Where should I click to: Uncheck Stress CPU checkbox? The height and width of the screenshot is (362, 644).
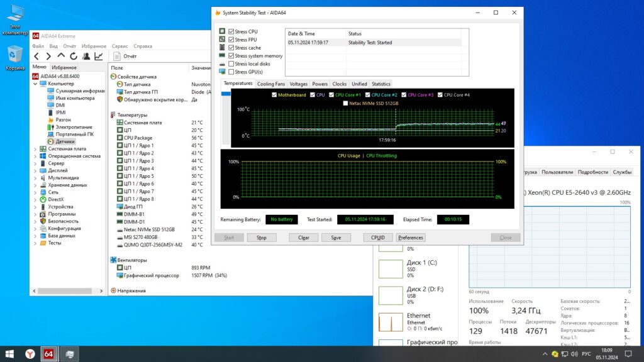point(231,31)
